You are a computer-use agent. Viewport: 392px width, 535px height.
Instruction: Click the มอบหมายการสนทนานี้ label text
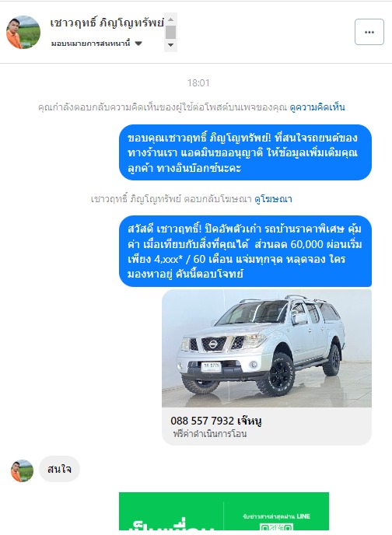91,44
